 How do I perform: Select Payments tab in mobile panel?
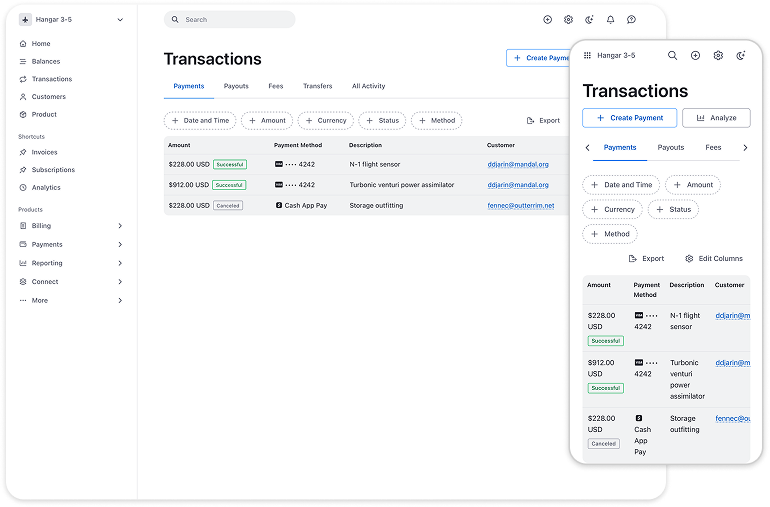[620, 148]
